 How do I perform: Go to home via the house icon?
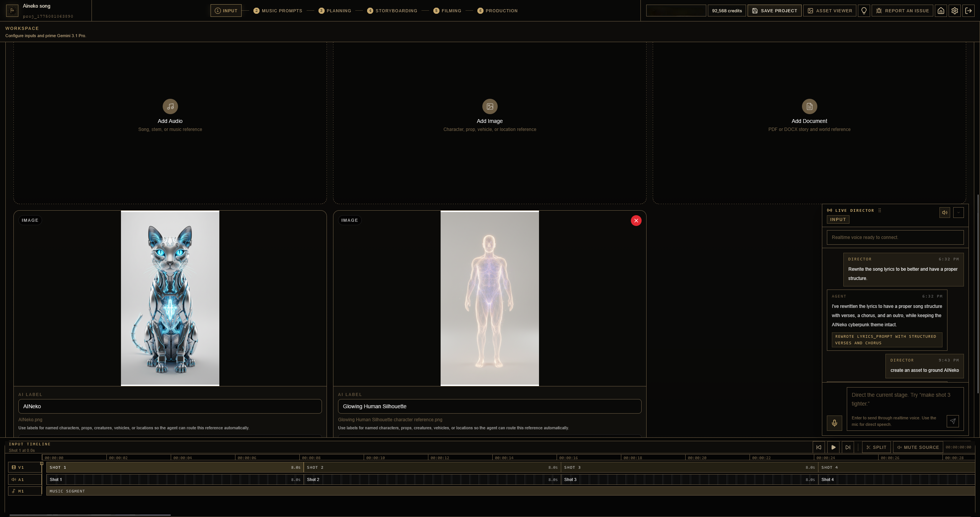941,11
